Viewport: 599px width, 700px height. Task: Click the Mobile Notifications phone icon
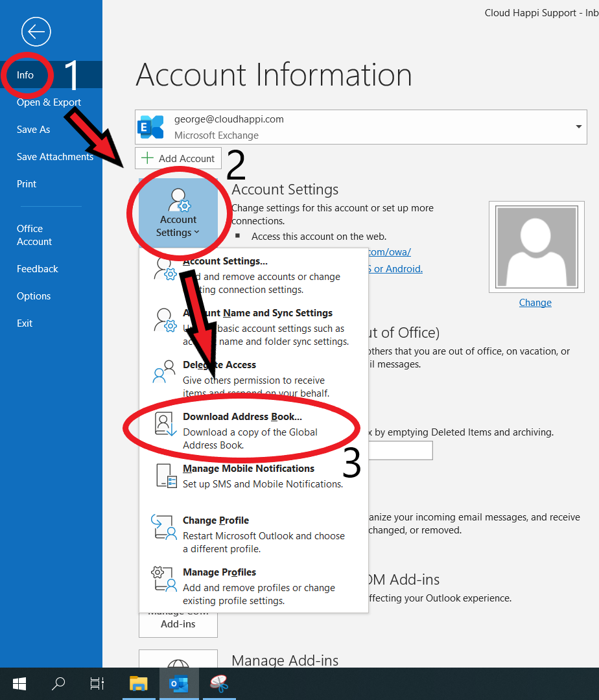click(166, 476)
